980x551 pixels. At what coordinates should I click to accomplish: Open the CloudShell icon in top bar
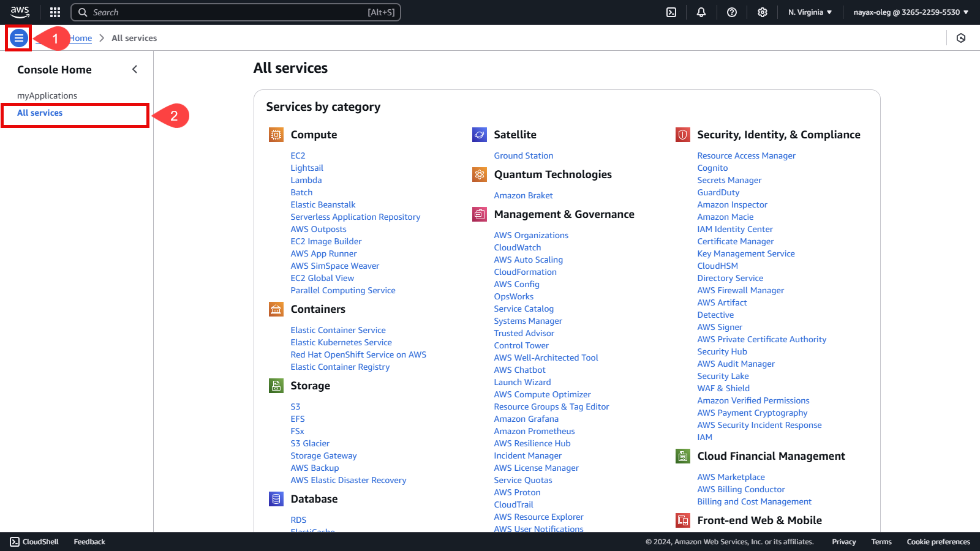tap(671, 12)
